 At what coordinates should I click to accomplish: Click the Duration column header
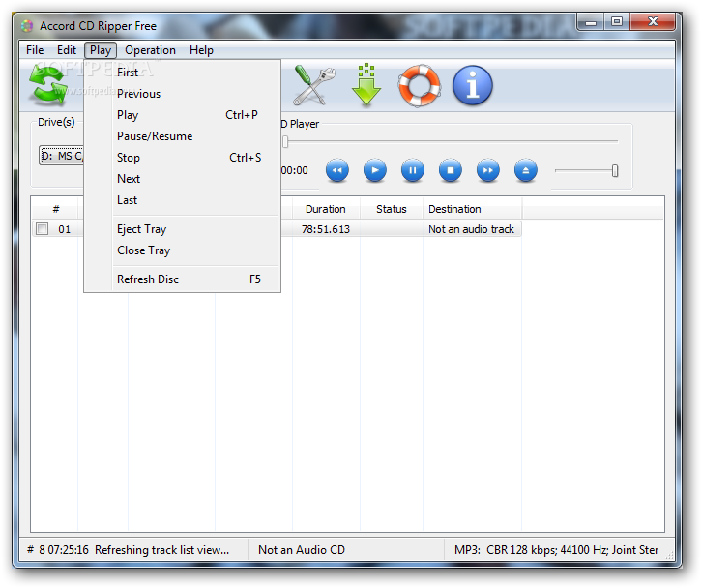point(326,209)
